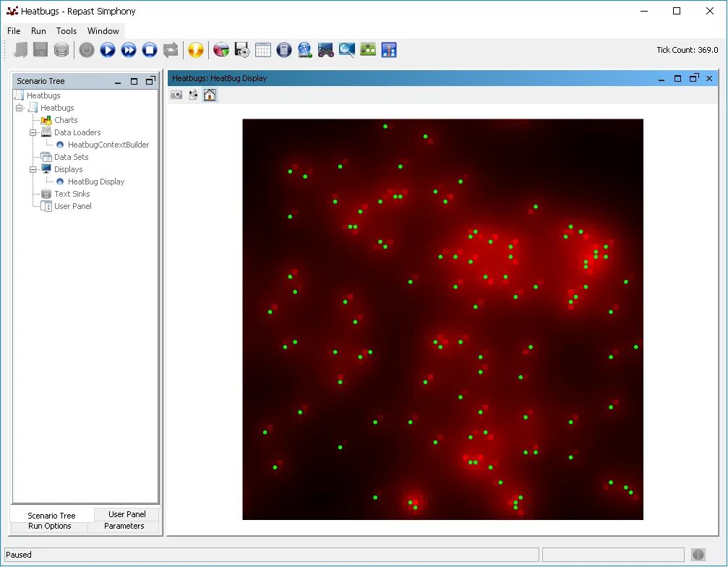Collapse the second-level Heatbugs tree node
Screen dimensions: 728x567
[x=19, y=108]
